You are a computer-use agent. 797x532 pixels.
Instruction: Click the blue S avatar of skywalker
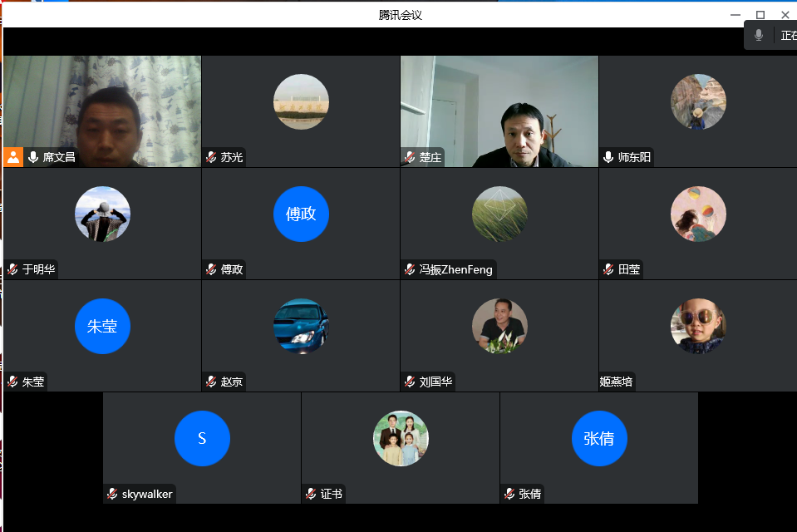(202, 438)
